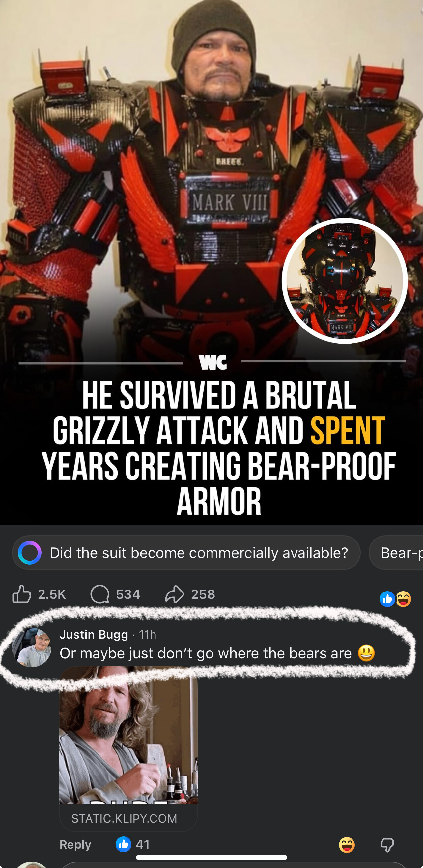Tap the thumbs-down icon on comment
The height and width of the screenshot is (868, 423).
[387, 845]
